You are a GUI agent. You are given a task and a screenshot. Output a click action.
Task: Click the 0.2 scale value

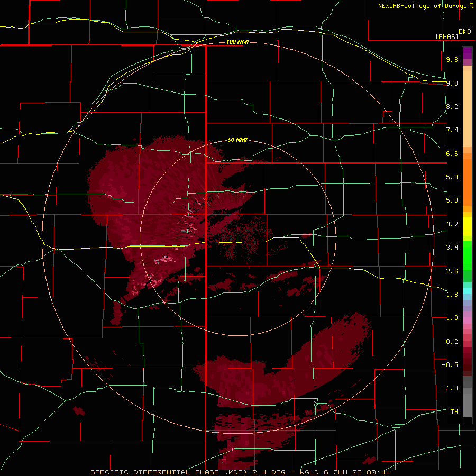tap(452, 342)
